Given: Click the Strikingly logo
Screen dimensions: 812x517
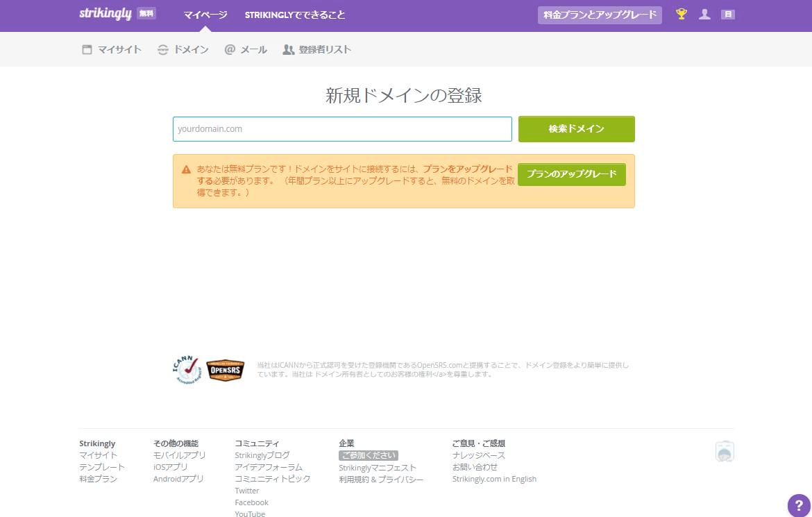Looking at the screenshot, I should tap(105, 13).
